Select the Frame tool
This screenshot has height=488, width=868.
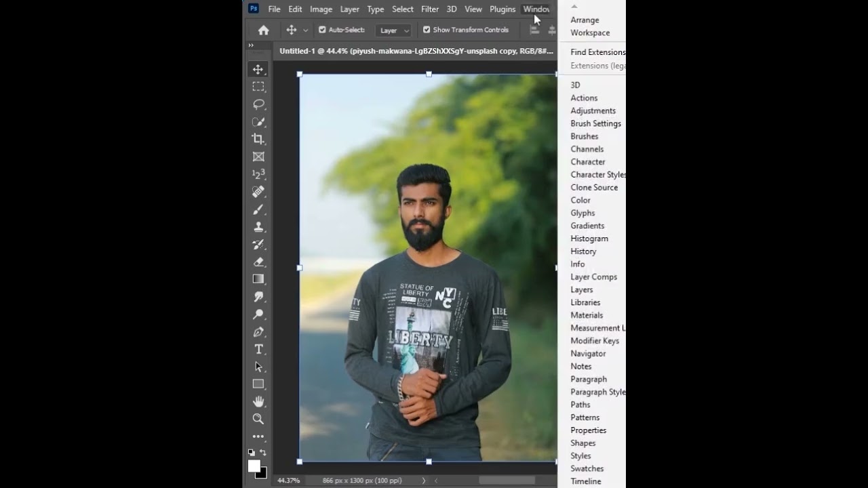(258, 157)
